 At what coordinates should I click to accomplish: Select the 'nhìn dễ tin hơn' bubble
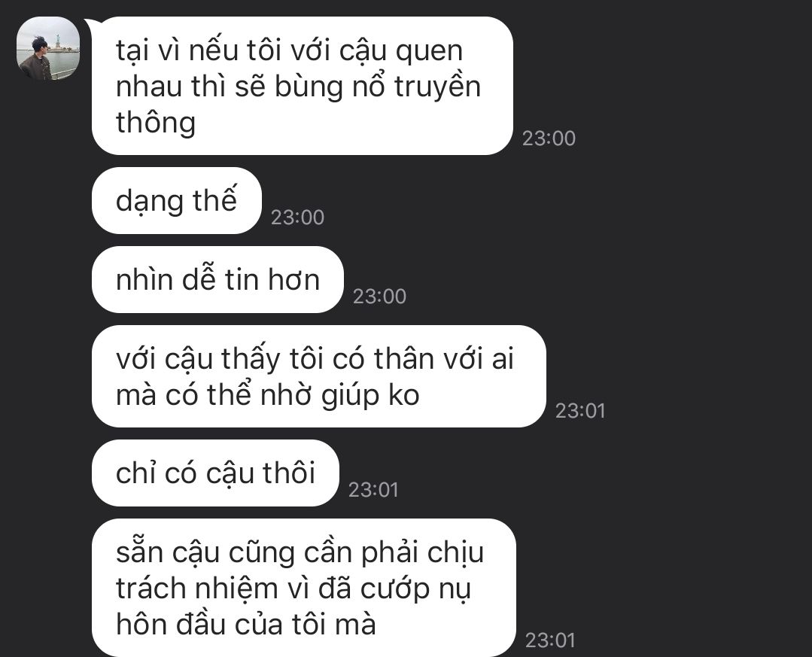coord(217,279)
